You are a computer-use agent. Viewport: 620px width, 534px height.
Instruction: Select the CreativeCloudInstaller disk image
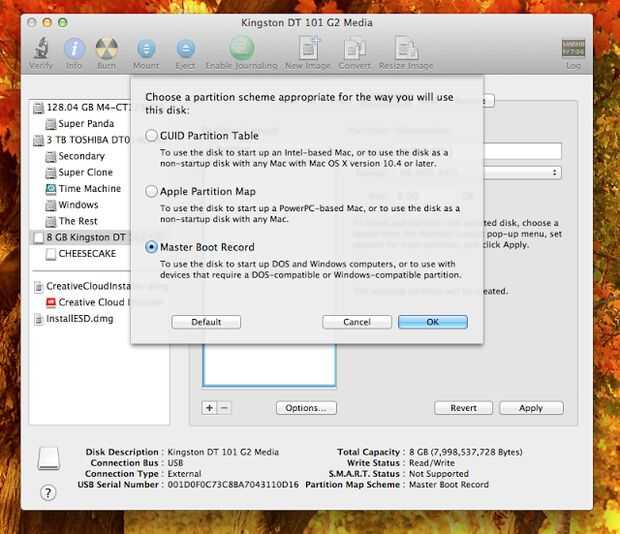click(82, 286)
